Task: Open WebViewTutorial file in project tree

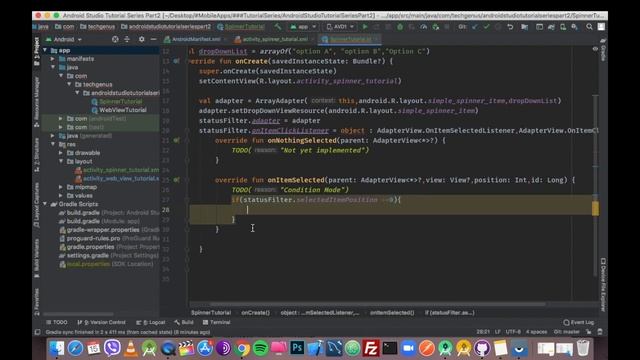Action: coord(119,110)
